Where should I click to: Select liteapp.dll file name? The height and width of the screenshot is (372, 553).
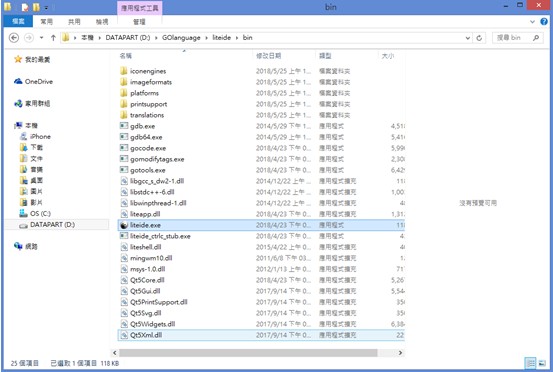tap(145, 214)
